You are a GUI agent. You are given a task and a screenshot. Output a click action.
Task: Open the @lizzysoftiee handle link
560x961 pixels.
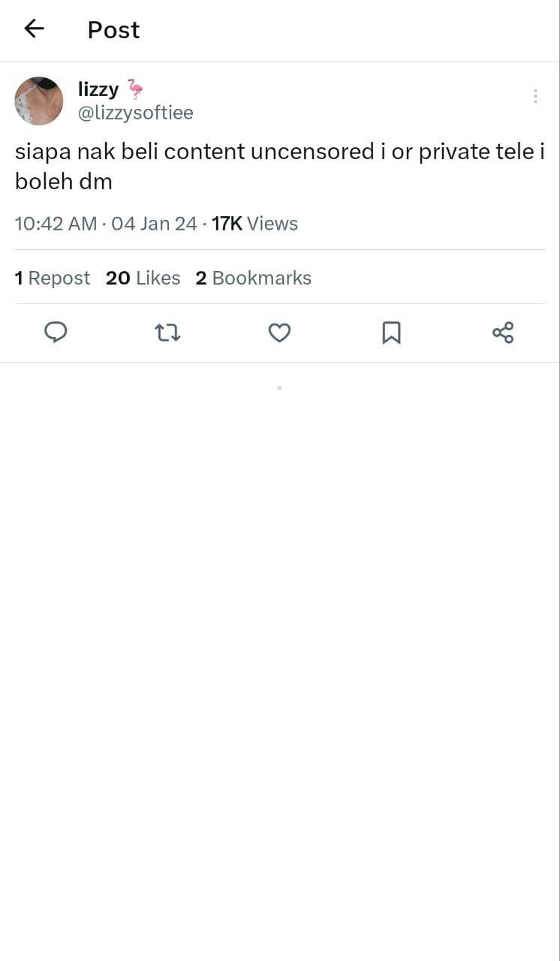[136, 113]
